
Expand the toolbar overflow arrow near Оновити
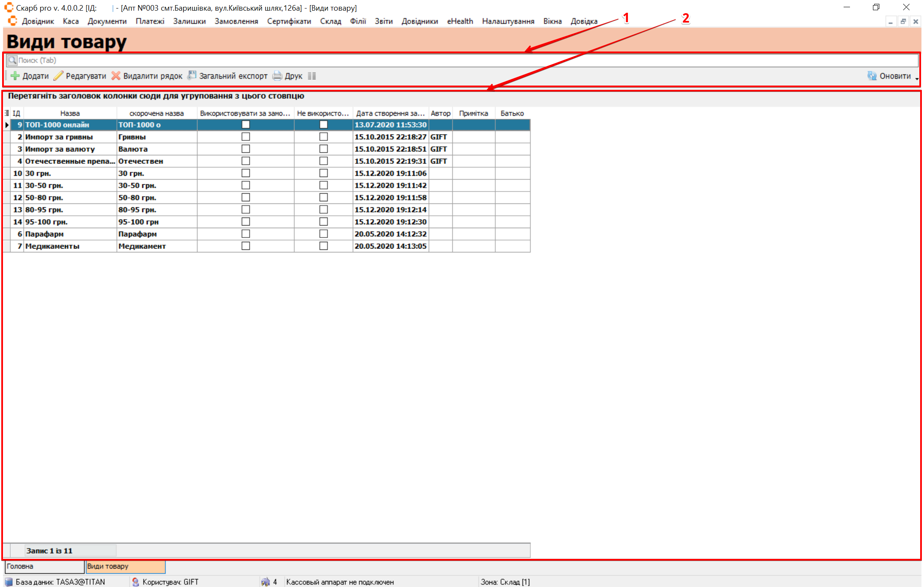pos(917,79)
